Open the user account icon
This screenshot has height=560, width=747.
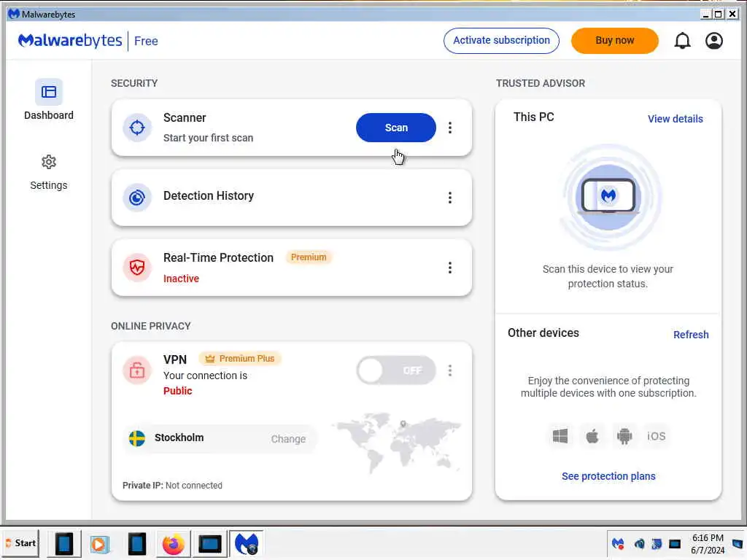713,41
